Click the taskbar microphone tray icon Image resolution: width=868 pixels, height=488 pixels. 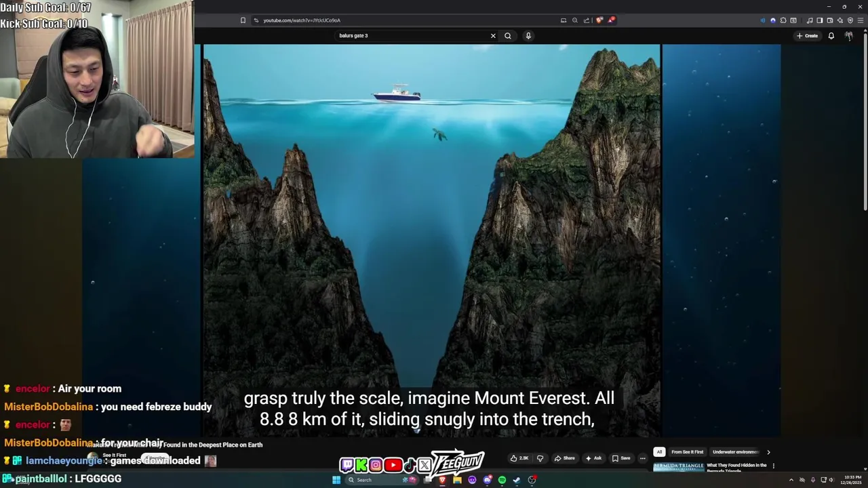pyautogui.click(x=813, y=480)
